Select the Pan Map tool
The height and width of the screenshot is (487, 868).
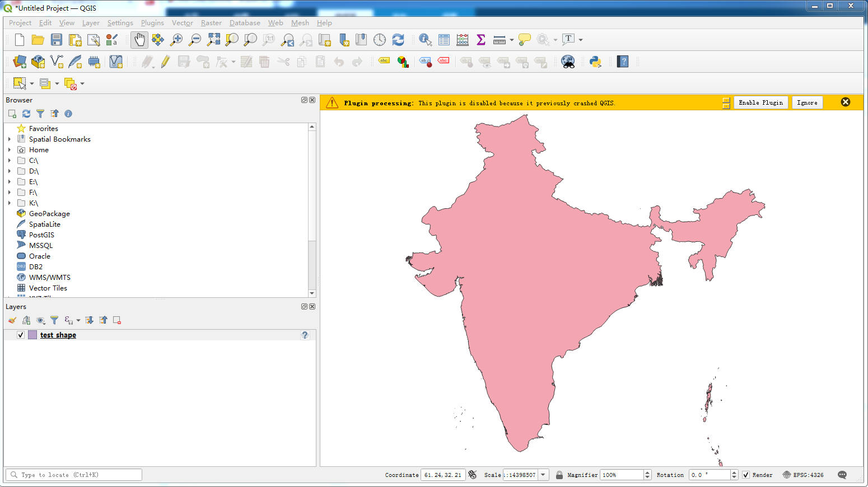click(x=139, y=40)
